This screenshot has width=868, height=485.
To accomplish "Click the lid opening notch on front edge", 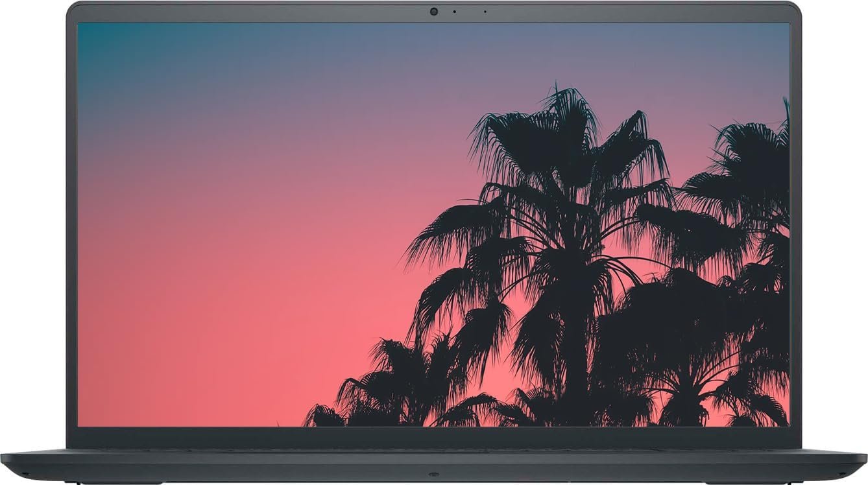I will pyautogui.click(x=432, y=475).
